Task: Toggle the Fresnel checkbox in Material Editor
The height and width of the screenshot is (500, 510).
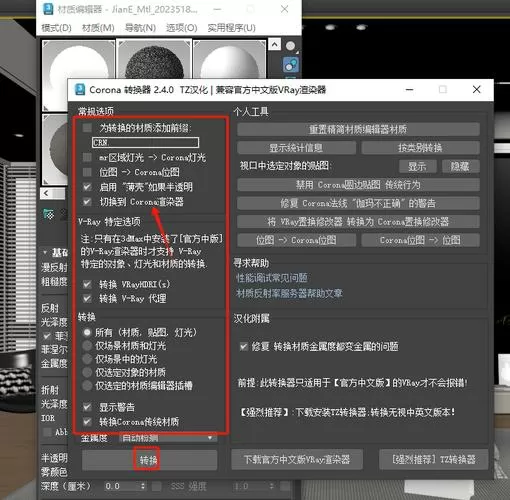Action: pyautogui.click(x=47, y=336)
